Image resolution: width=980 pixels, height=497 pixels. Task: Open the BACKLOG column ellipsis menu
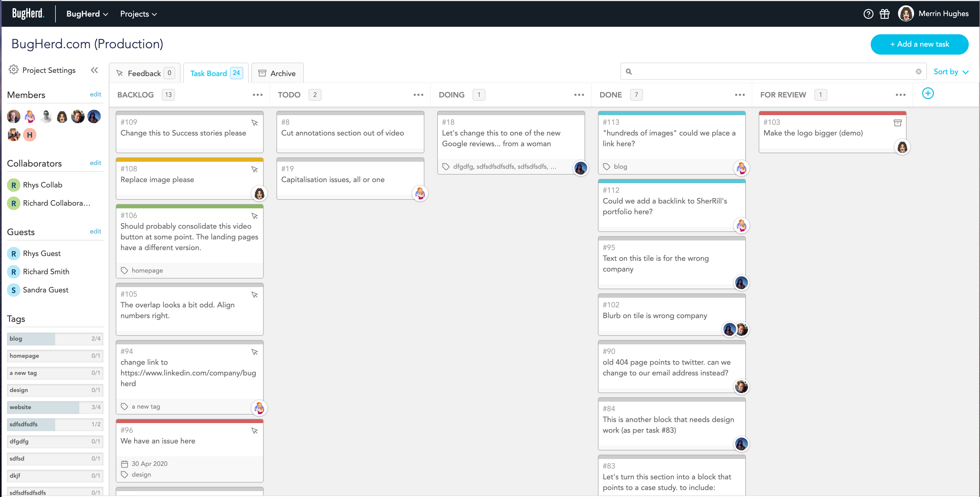pyautogui.click(x=257, y=95)
